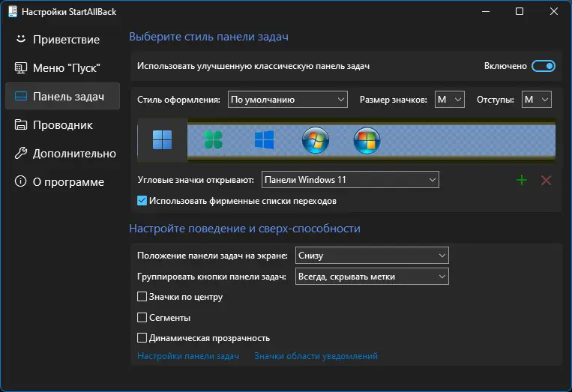The height and width of the screenshot is (392, 572).
Task: Open the 'О программе' section
Action: click(x=62, y=181)
